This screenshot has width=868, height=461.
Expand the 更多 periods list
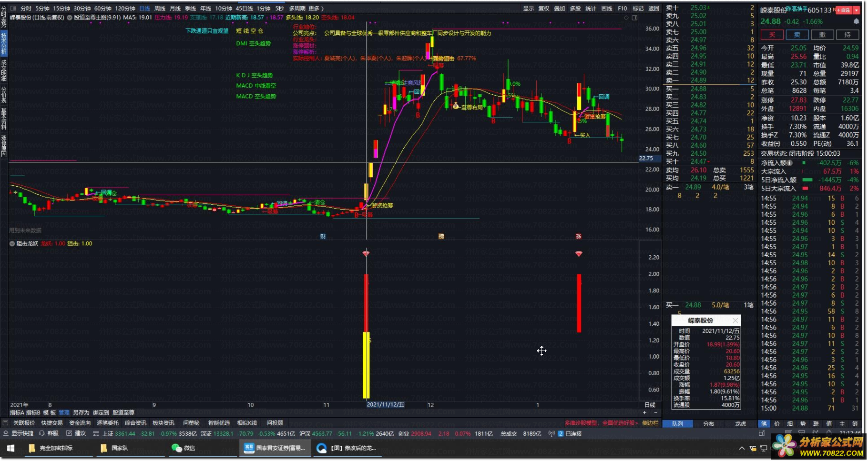point(316,9)
